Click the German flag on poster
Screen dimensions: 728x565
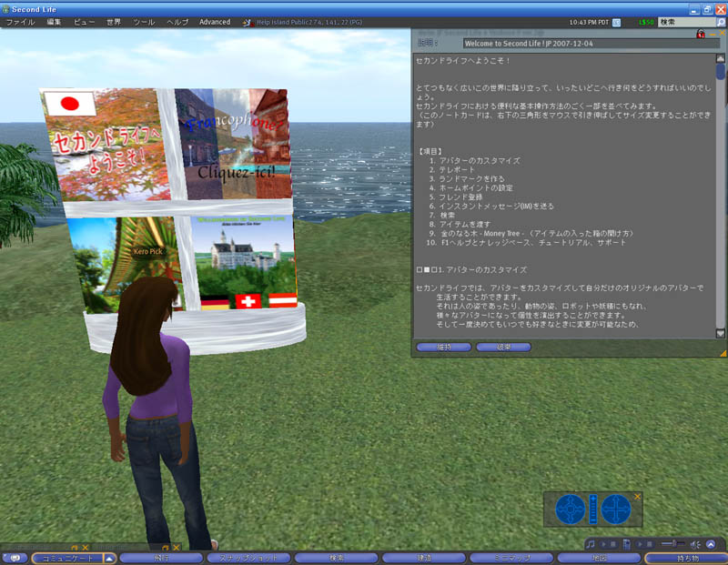216,302
